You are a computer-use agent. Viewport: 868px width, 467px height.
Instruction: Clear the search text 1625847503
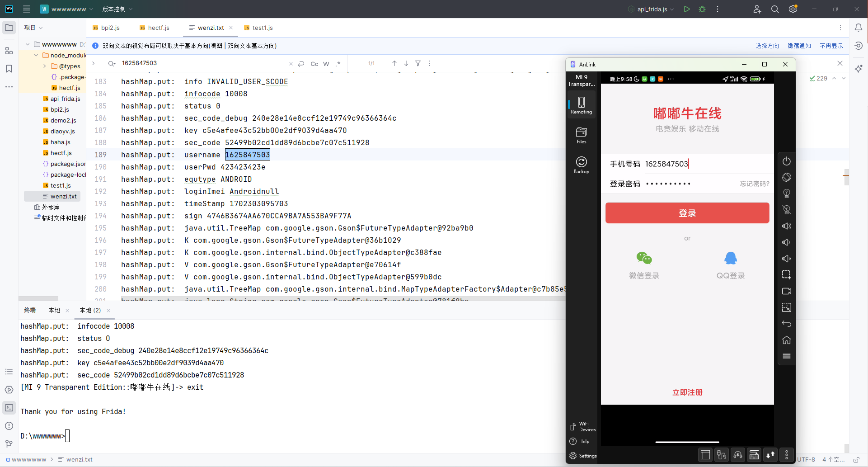click(x=291, y=64)
